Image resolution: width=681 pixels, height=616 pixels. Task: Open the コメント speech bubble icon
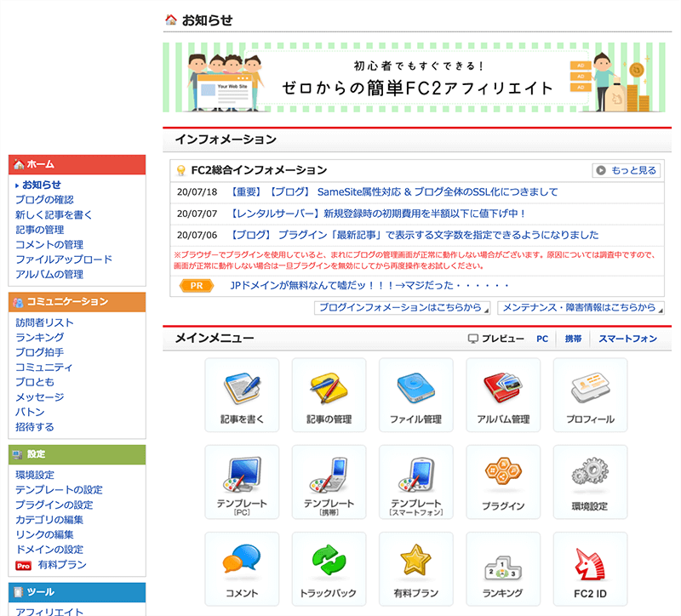click(242, 569)
